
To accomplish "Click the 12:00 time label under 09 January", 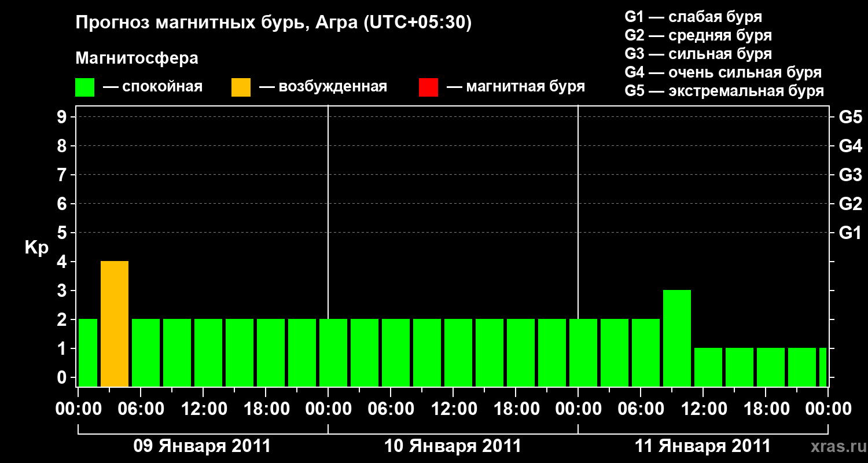I will pos(204,409).
